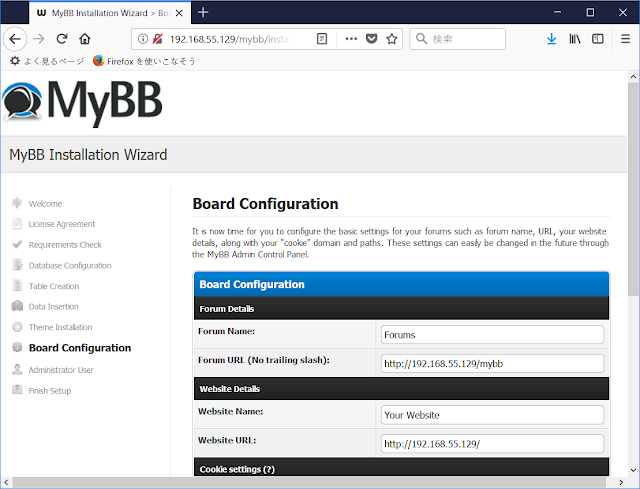The width and height of the screenshot is (640, 489).
Task: Show site information icon in address bar
Action: 142,39
